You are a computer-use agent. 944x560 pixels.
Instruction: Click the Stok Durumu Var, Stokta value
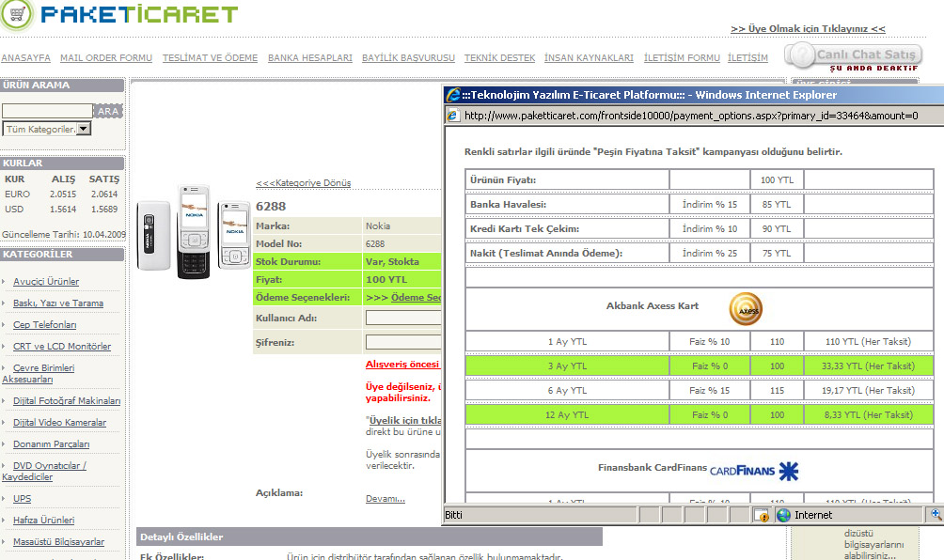tap(392, 261)
